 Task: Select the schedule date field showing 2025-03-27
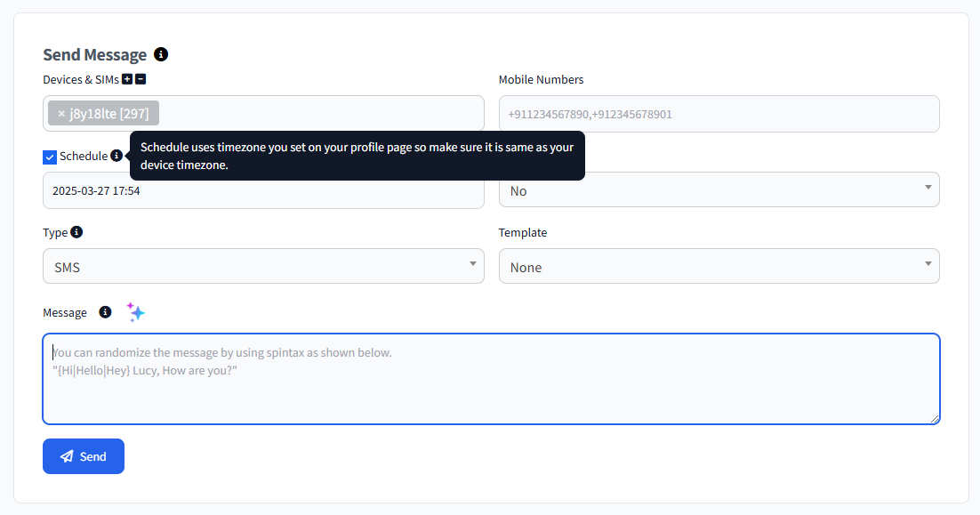(263, 189)
